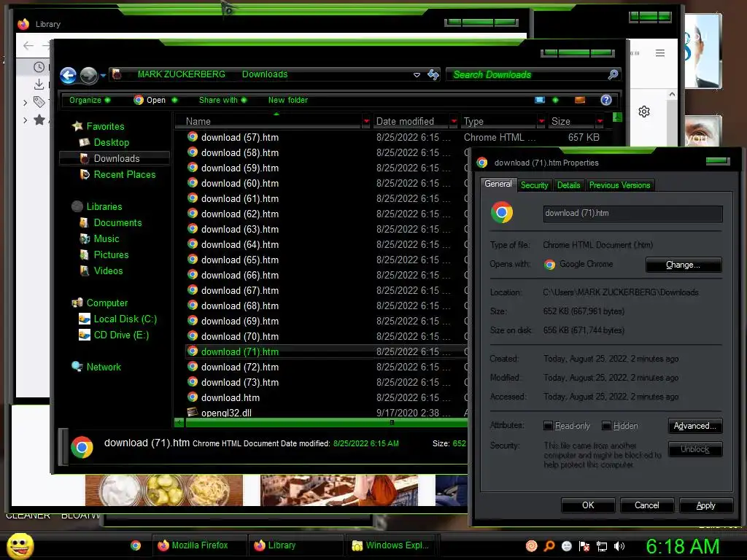The image size is (747, 560).
Task: Select Desktop in Favorites
Action: [x=111, y=142]
